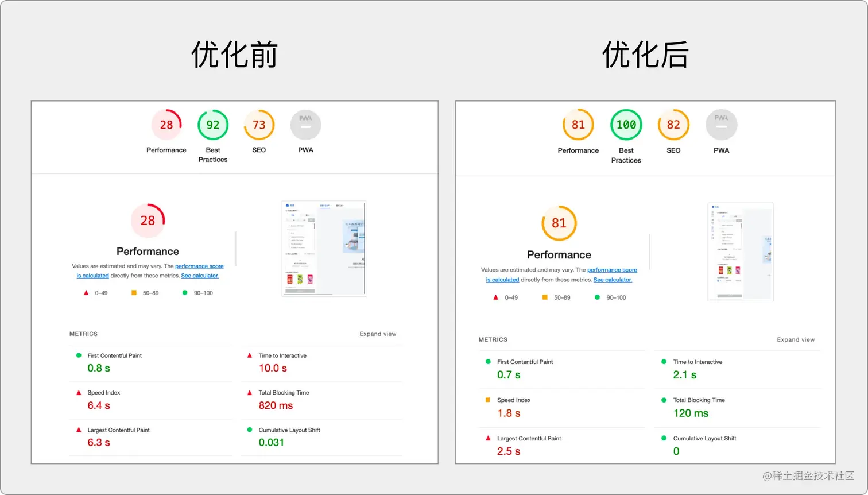This screenshot has width=868, height=495.
Task: Click the SEO gauge showing 82 on the right
Action: [x=673, y=124]
